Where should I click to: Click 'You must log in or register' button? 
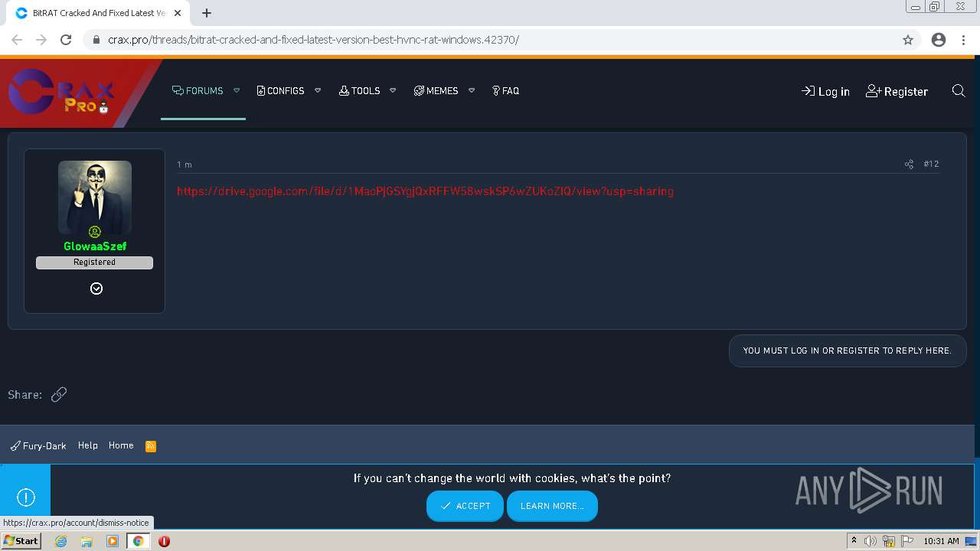[x=848, y=350]
